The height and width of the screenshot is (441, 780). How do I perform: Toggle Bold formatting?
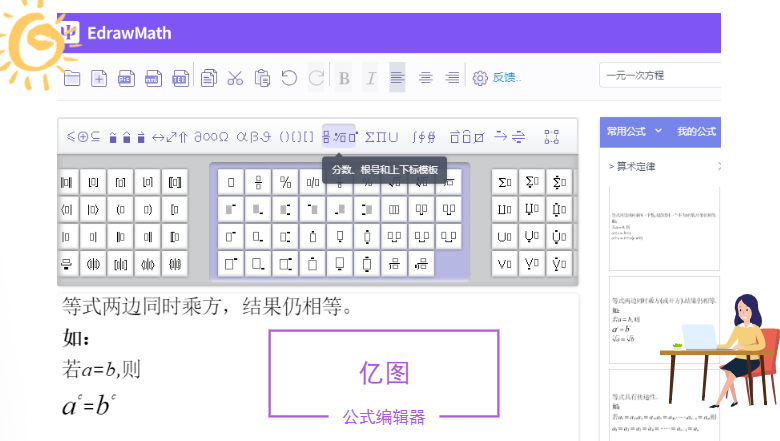click(344, 78)
